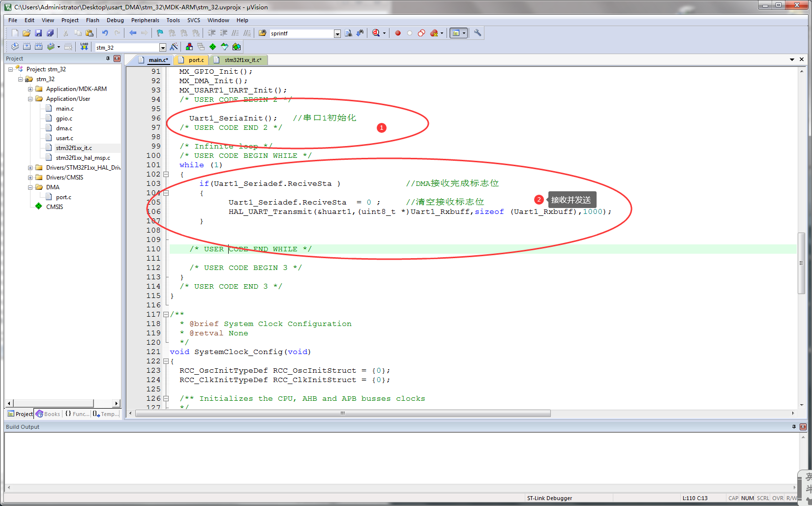Rebuild all target files icon
The image size is (812, 506).
pos(38,47)
